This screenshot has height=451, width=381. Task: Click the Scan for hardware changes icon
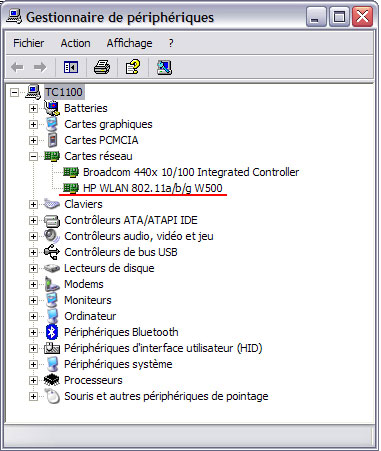pyautogui.click(x=164, y=67)
